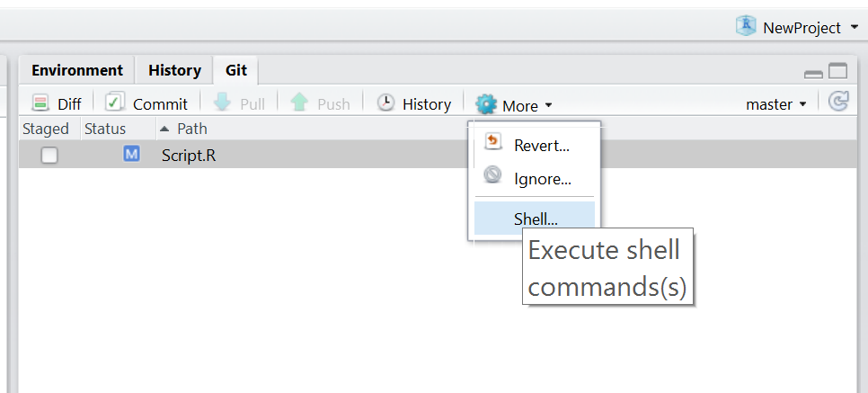The height and width of the screenshot is (393, 868).
Task: Click the Ignore icon in menu
Action: (492, 175)
